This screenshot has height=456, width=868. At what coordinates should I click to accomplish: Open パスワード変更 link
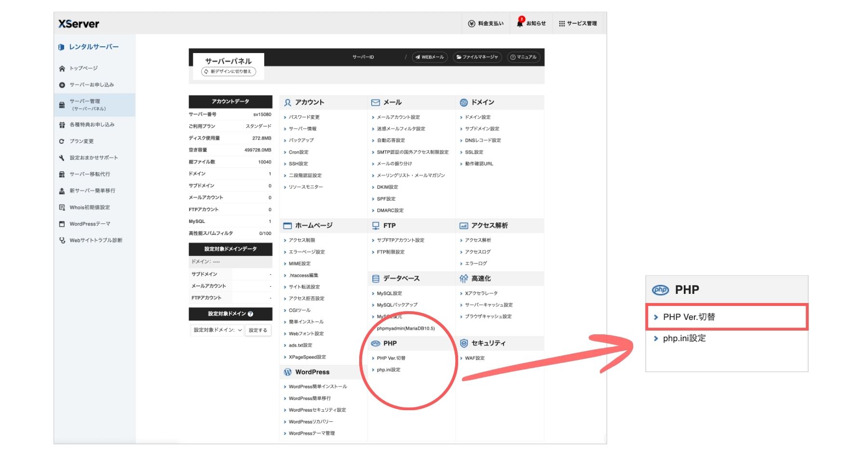(x=304, y=117)
